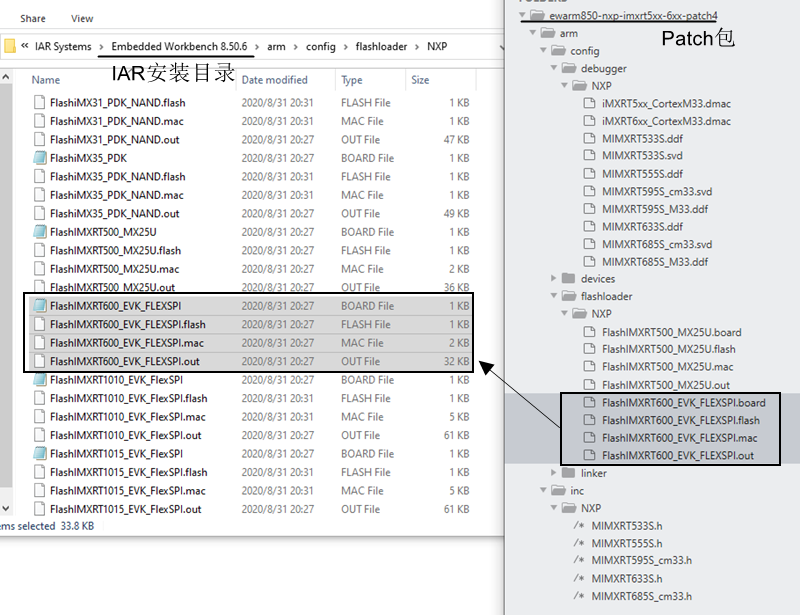The image size is (800, 615).
Task: Open the View ribbon tab
Action: pyautogui.click(x=82, y=18)
